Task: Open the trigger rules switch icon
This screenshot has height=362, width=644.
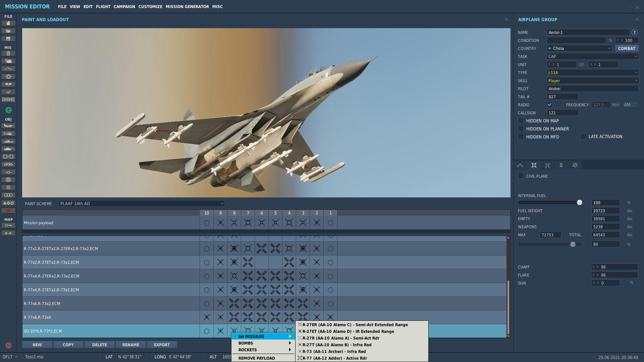Action: click(8, 69)
